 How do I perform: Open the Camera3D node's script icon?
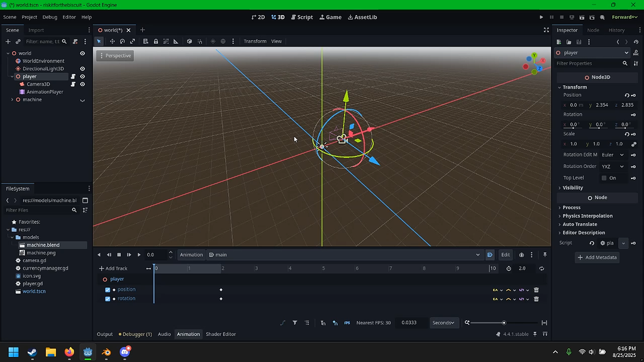[73, 84]
